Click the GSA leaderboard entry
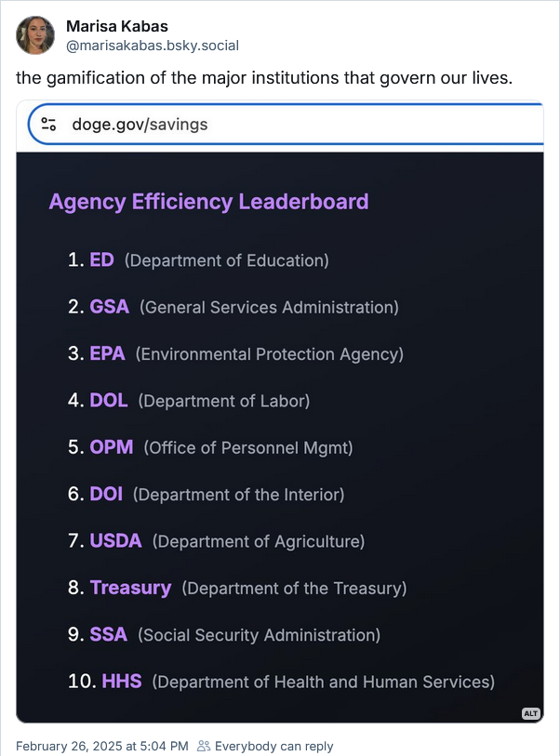 coord(109,307)
